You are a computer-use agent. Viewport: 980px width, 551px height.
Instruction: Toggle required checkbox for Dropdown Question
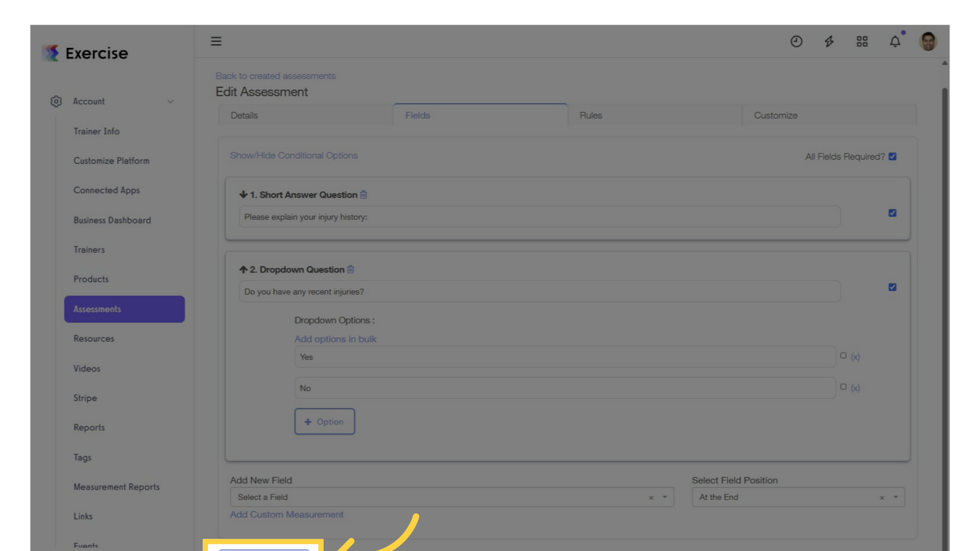[x=892, y=287]
